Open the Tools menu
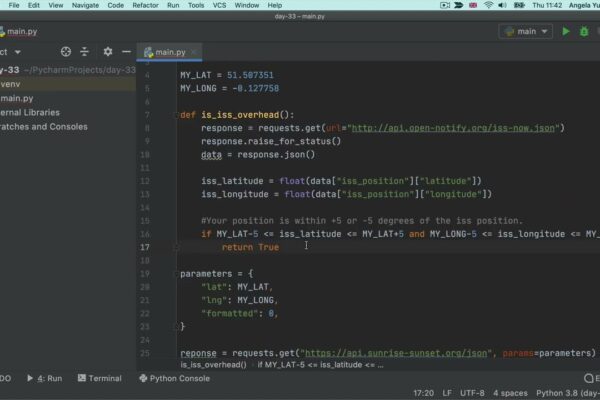This screenshot has height=400, width=600. tap(196, 5)
